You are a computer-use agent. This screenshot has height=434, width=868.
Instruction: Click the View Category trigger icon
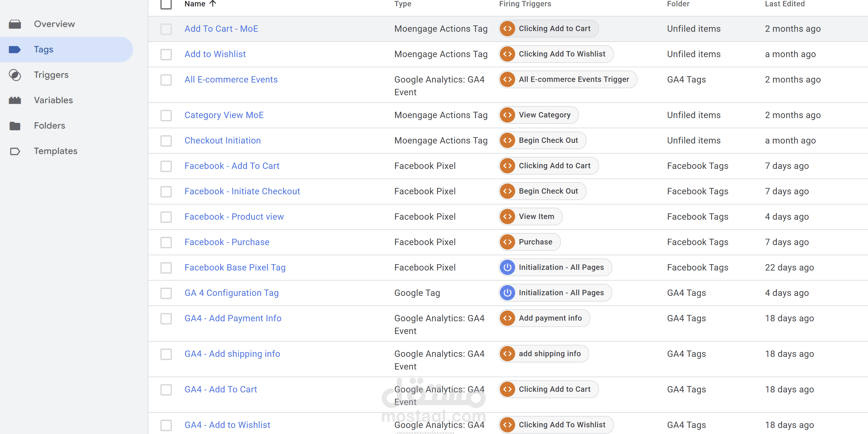tap(508, 115)
